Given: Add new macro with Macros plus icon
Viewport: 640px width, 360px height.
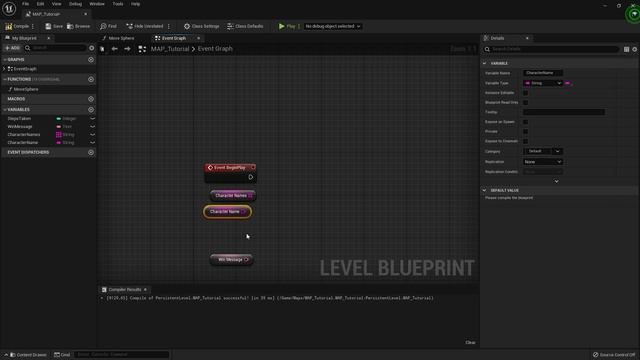Looking at the screenshot, I should click(x=91, y=99).
